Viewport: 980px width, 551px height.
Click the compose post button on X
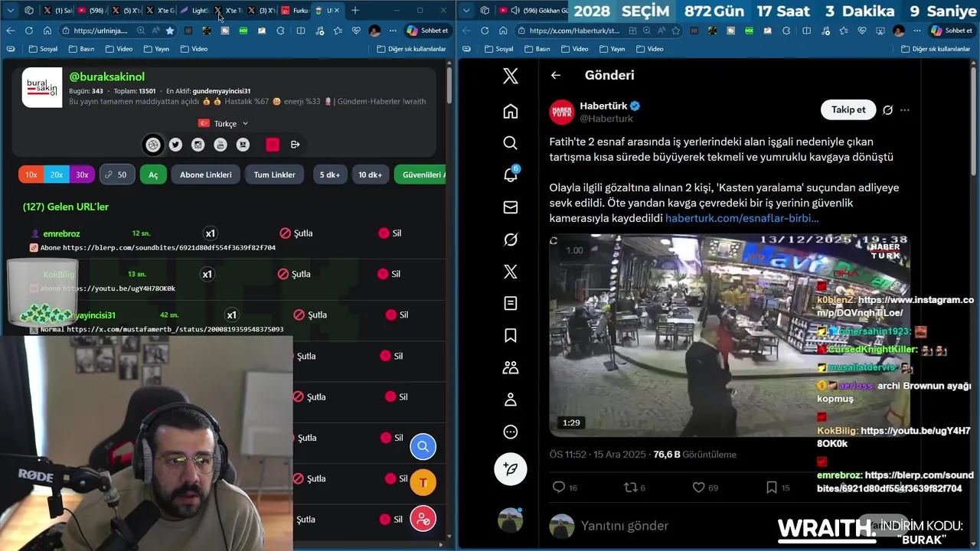(x=511, y=468)
